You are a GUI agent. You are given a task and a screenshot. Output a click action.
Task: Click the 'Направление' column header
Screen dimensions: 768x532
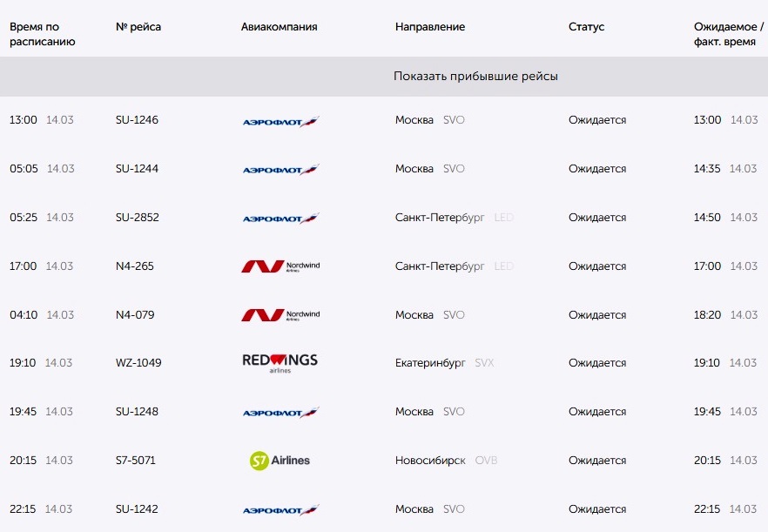tap(430, 27)
